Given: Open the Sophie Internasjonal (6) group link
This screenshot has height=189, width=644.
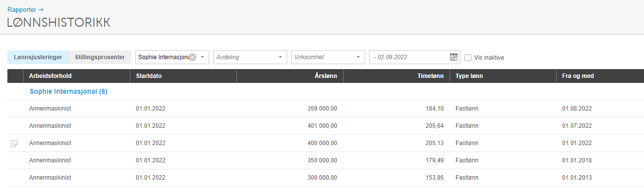Looking at the screenshot, I should click(69, 91).
